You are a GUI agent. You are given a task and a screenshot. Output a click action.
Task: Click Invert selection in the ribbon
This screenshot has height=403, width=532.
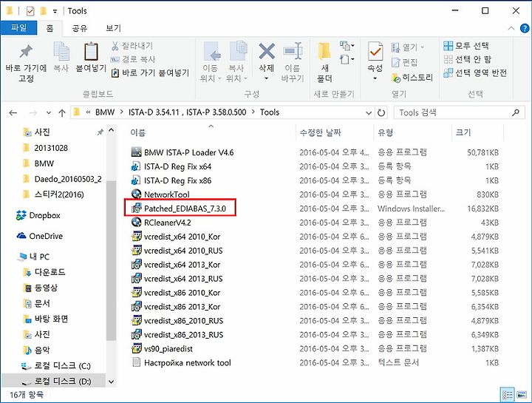[475, 72]
